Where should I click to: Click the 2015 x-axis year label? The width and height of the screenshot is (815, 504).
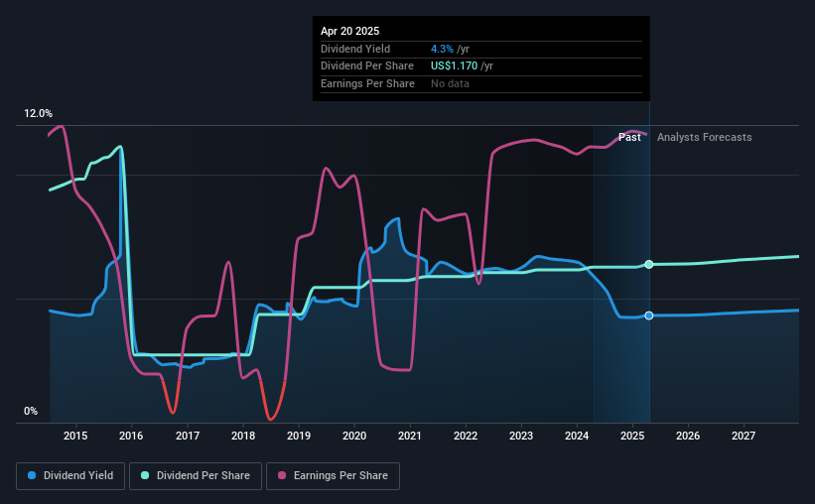tap(75, 436)
